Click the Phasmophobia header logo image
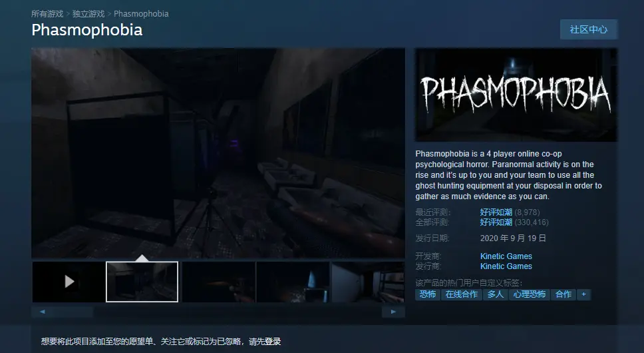644x353 pixels. [x=516, y=95]
